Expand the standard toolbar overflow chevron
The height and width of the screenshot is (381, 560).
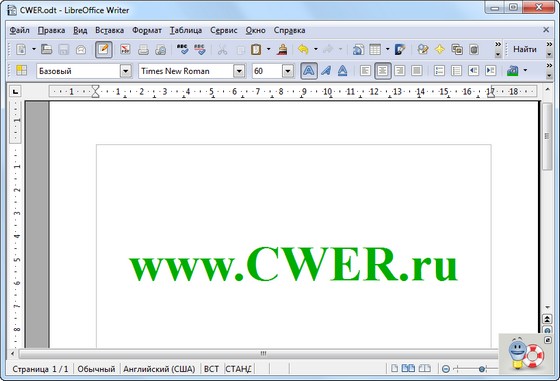498,49
